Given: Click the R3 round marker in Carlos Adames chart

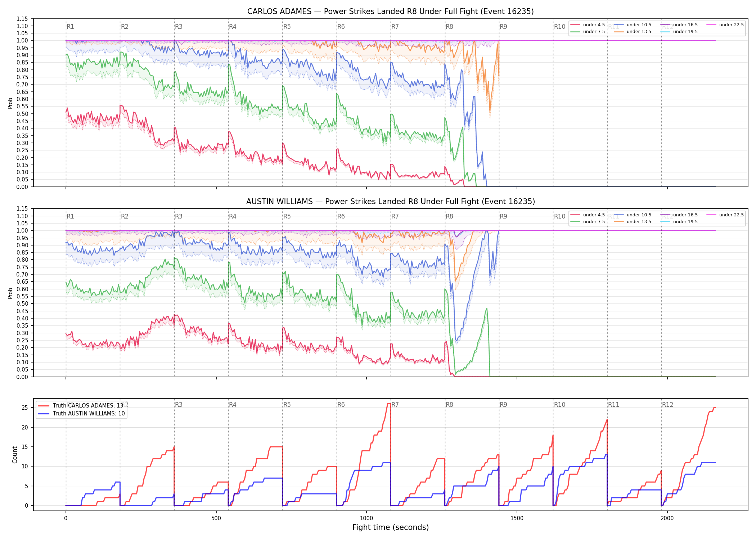Looking at the screenshot, I should (179, 27).
